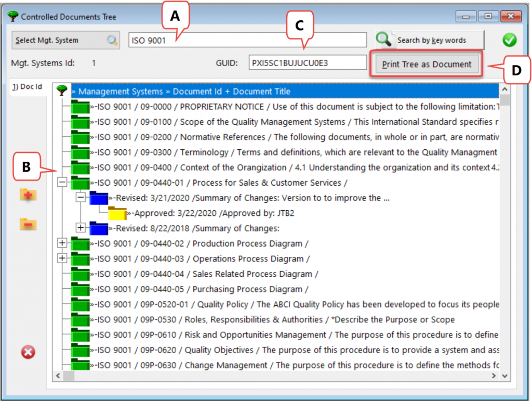This screenshot has width=532, height=401.
Task: Click the GUID field PXI5SC1BUJUCU0E3
Action: click(308, 63)
